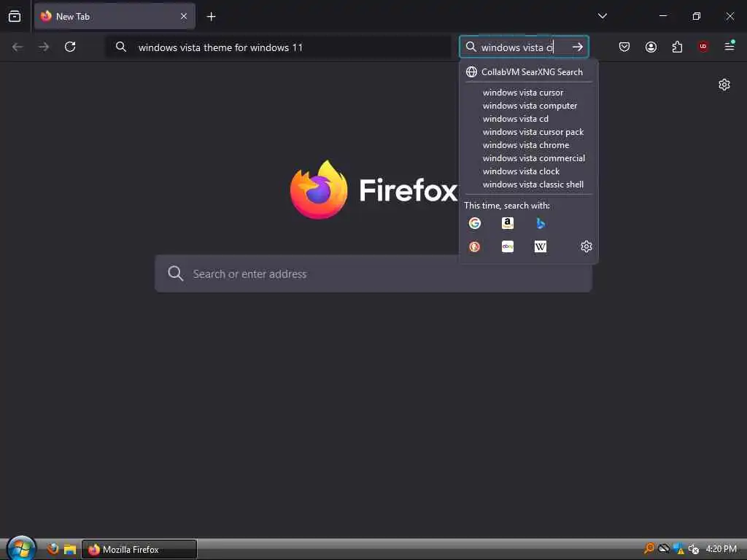This screenshot has height=560, width=747.
Task: Click the address bar magnifier icon
Action: point(121,47)
